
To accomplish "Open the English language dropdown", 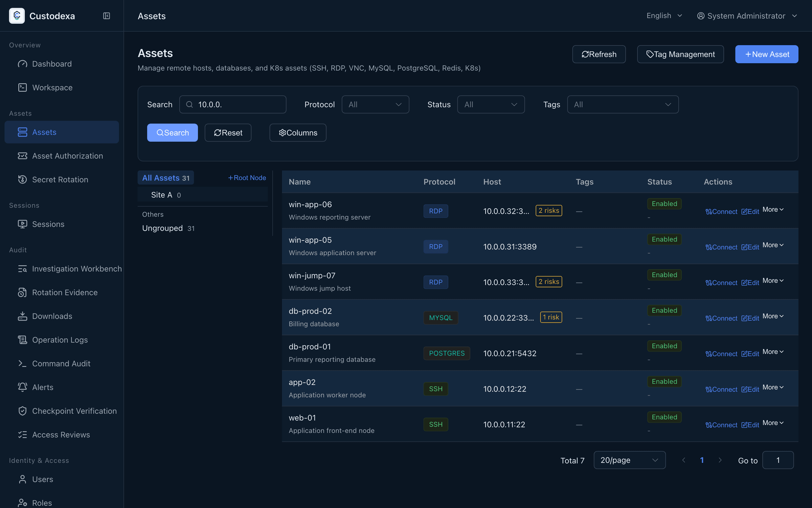I will pos(664,16).
